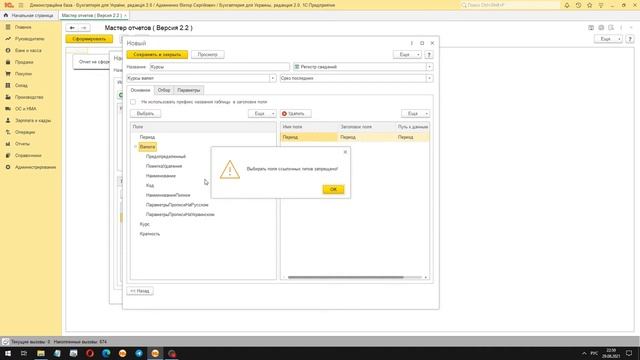The height and width of the screenshot is (360, 640).
Task: Select the Мастер отчетов open tab
Action: coord(92,16)
